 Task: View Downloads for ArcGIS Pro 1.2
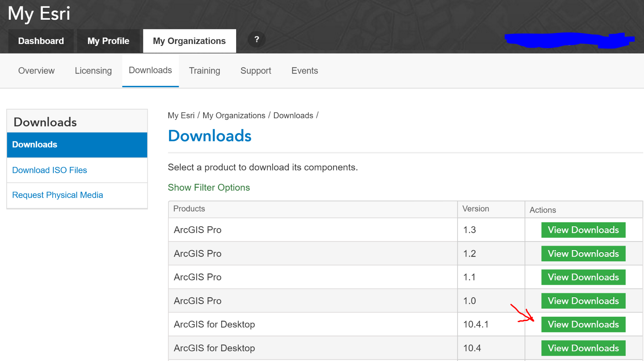click(x=583, y=254)
